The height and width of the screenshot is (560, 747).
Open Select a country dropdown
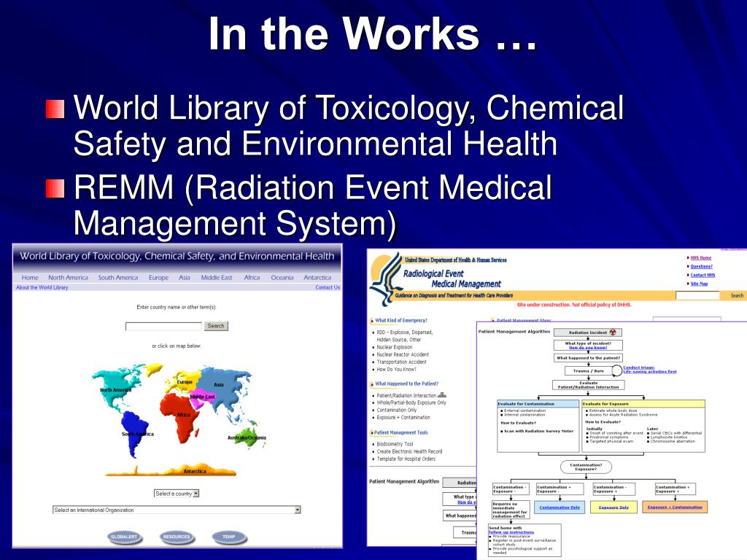[x=177, y=494]
